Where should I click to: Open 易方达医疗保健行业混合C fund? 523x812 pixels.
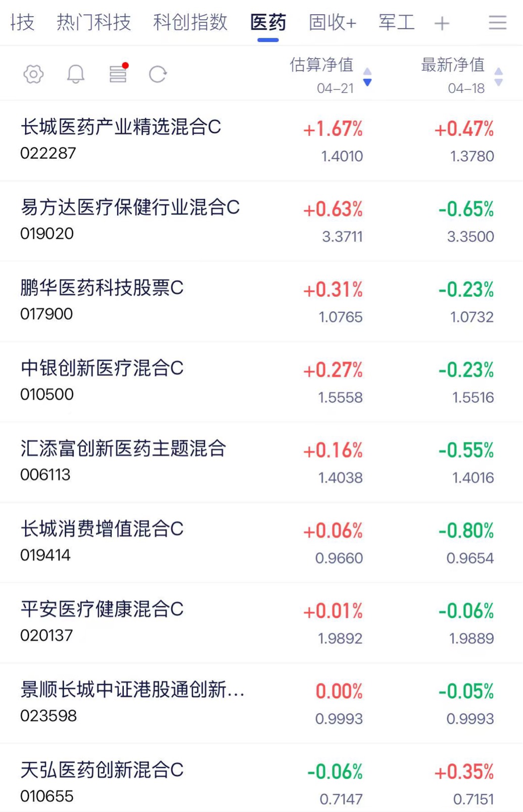[x=130, y=208]
